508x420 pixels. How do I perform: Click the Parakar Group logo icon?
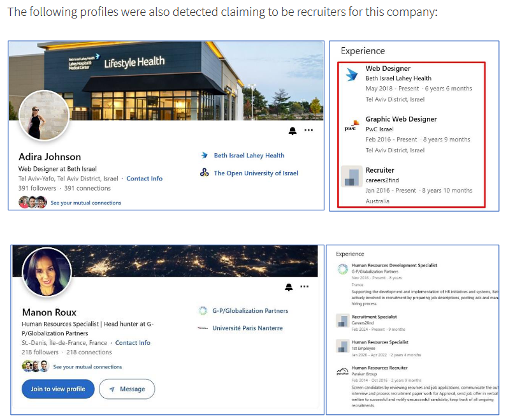342,371
